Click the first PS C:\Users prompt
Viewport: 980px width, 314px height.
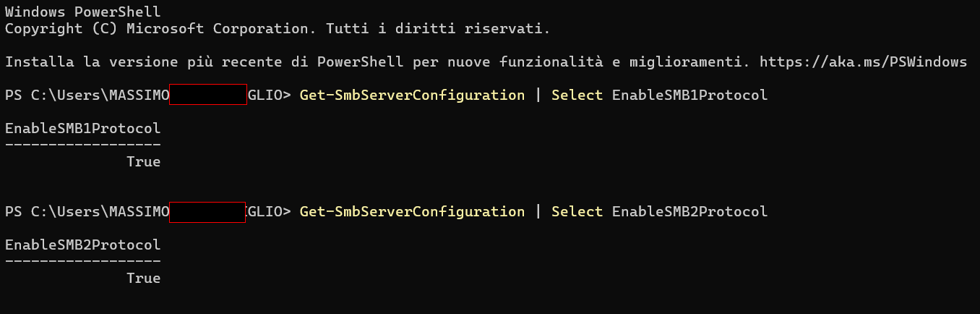tap(147, 96)
